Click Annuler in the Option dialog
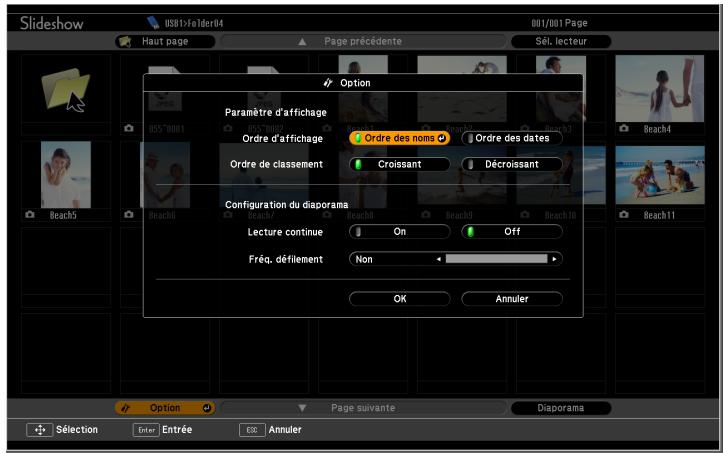 (x=512, y=299)
